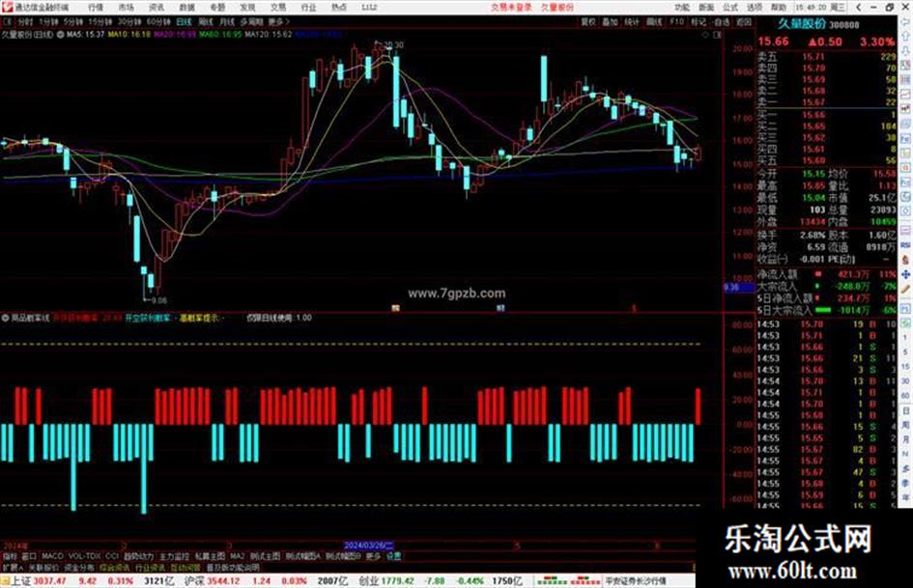Switch to 分时 chart period

pyautogui.click(x=24, y=21)
